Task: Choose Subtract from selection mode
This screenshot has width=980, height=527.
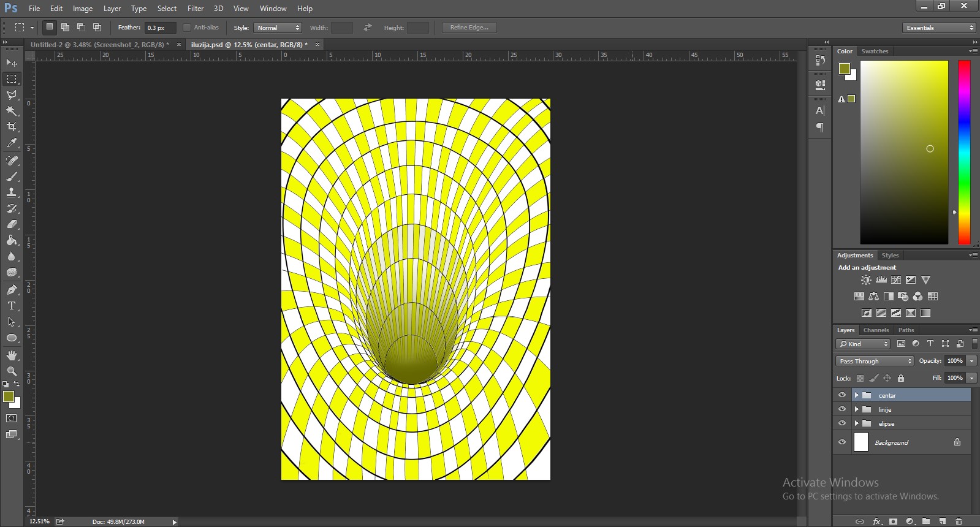Action: pyautogui.click(x=81, y=27)
